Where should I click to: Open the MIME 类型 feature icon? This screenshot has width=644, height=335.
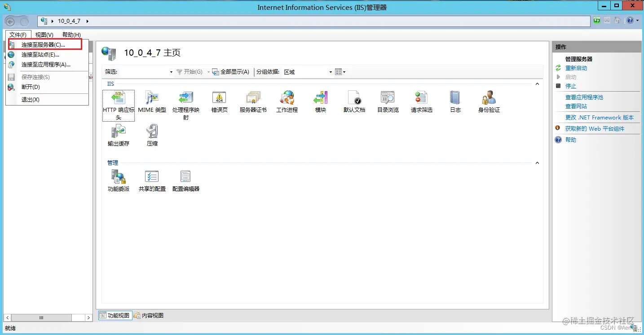[x=152, y=98]
